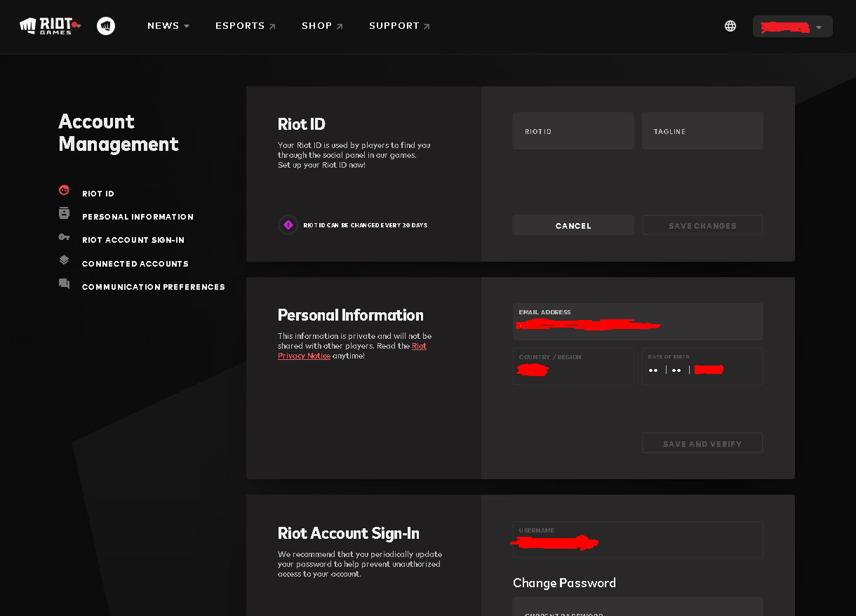Click the Tagline input field

click(702, 130)
